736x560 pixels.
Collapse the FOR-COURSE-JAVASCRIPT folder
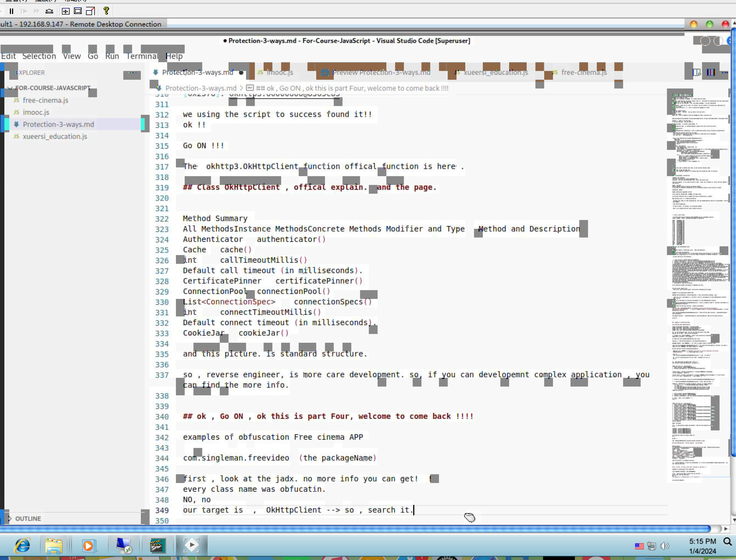point(10,88)
